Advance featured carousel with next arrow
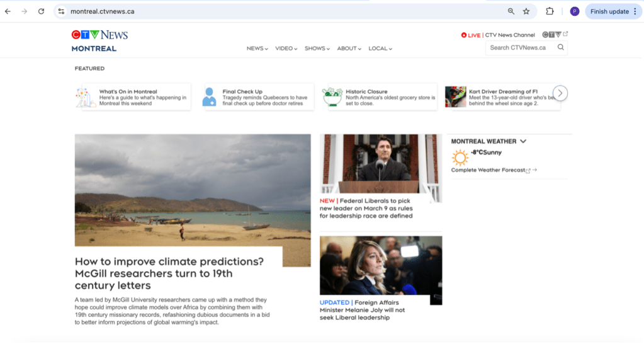Screen dimensions: 644x344 coord(560,93)
